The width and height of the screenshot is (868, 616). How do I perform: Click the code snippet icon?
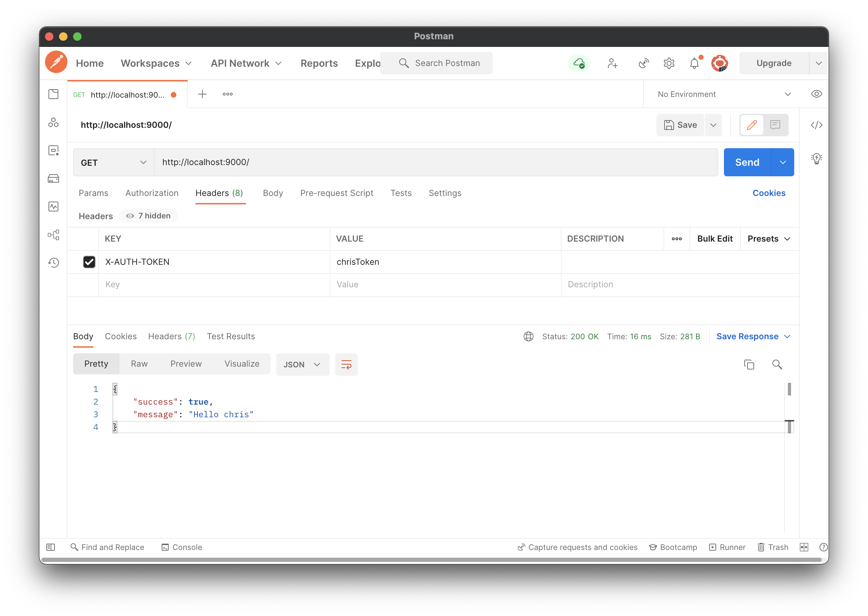pos(816,125)
